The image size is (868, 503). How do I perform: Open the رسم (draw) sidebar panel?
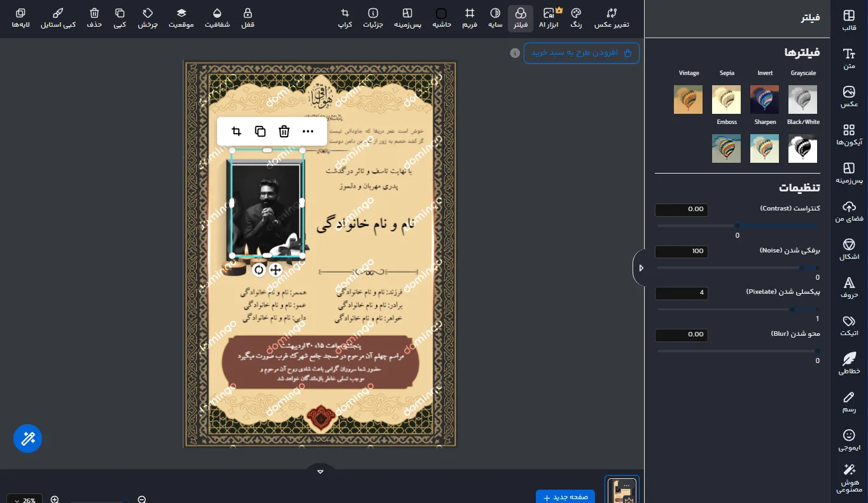(x=849, y=401)
